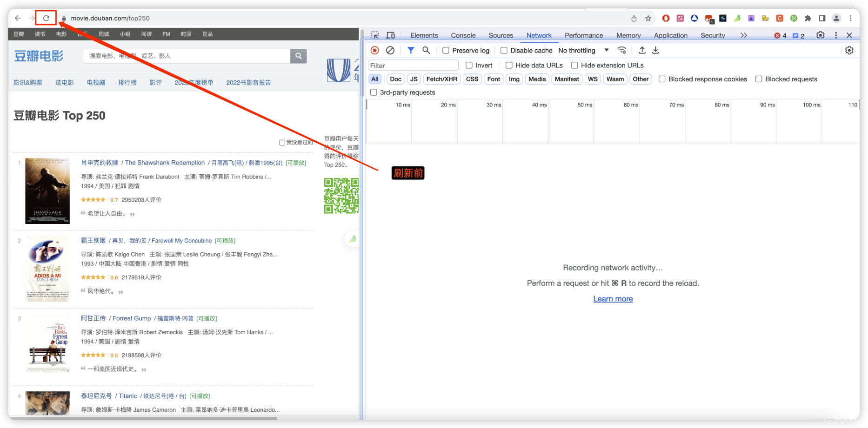Click the Farewell My Concubine poster
The height and width of the screenshot is (428, 868).
click(x=47, y=269)
